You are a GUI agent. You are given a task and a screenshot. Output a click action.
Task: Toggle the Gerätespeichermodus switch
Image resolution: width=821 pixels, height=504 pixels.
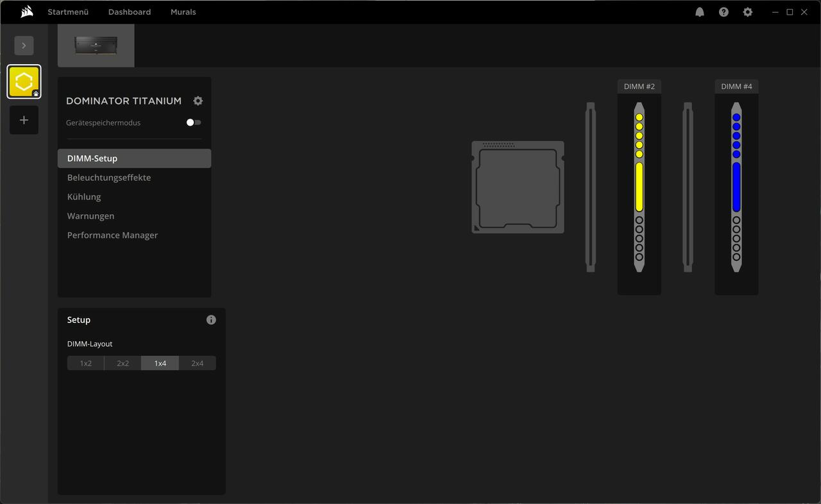193,122
